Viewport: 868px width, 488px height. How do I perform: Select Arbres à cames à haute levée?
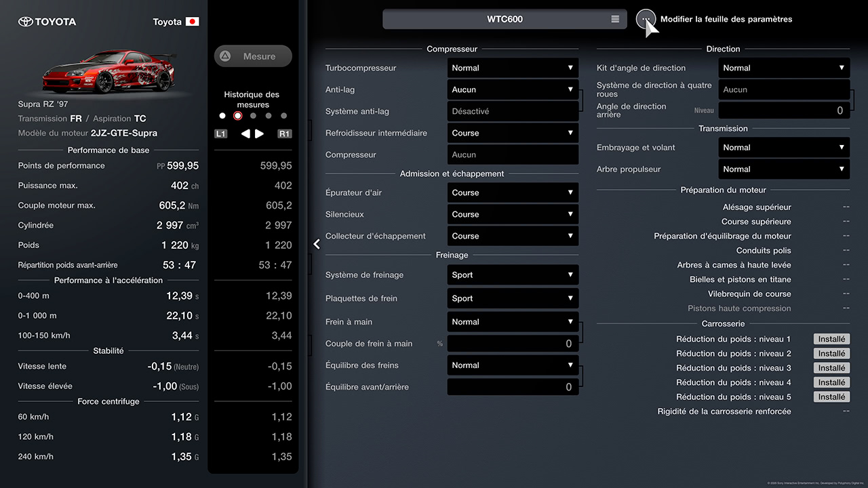(x=723, y=265)
